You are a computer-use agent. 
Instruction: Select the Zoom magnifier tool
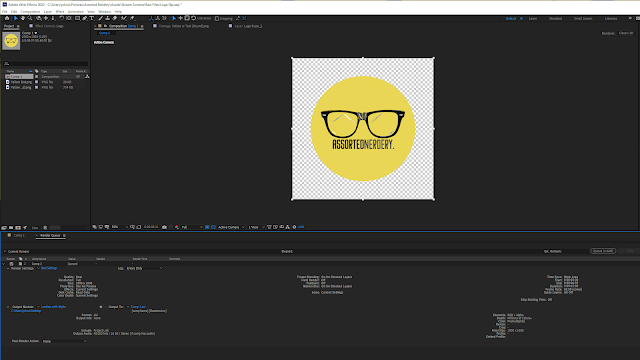point(30,18)
